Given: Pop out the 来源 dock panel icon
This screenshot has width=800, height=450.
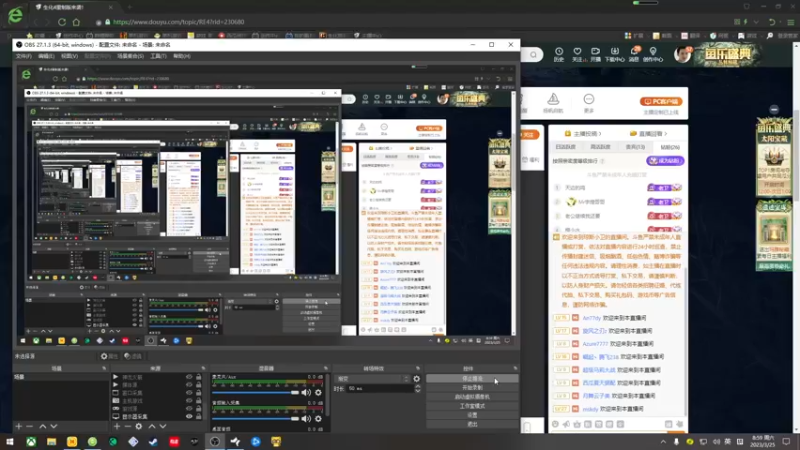Looking at the screenshot, I should pos(203,368).
